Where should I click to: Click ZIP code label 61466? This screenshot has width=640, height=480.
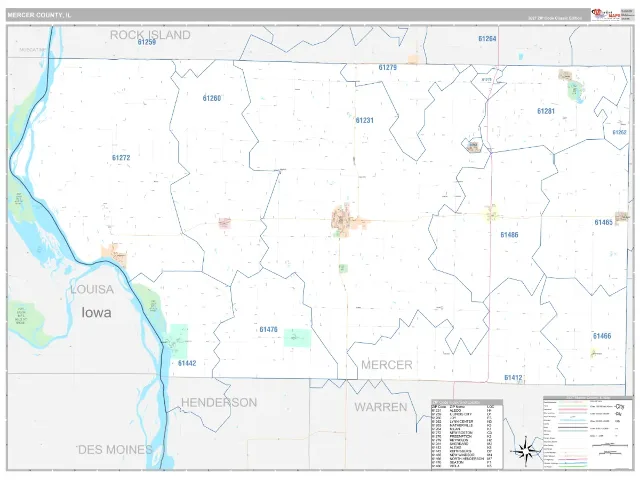click(x=602, y=336)
